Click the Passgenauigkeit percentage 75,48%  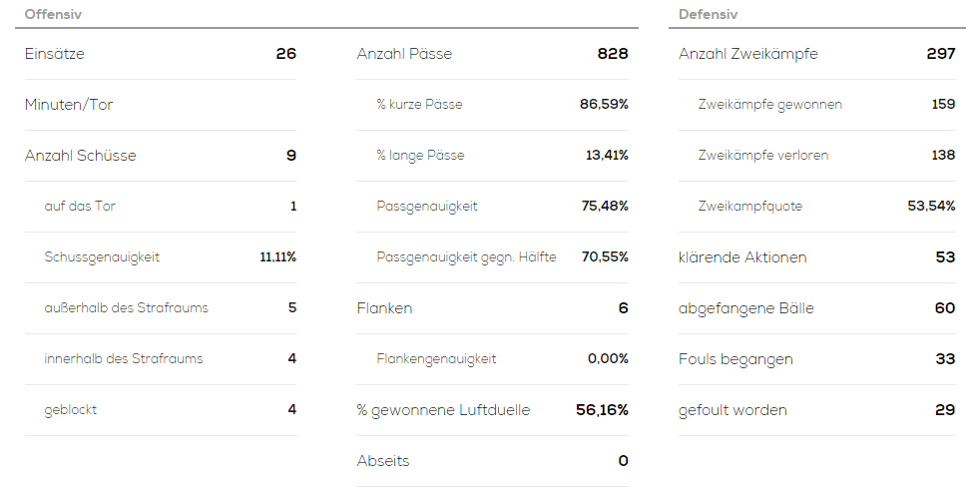click(x=605, y=207)
